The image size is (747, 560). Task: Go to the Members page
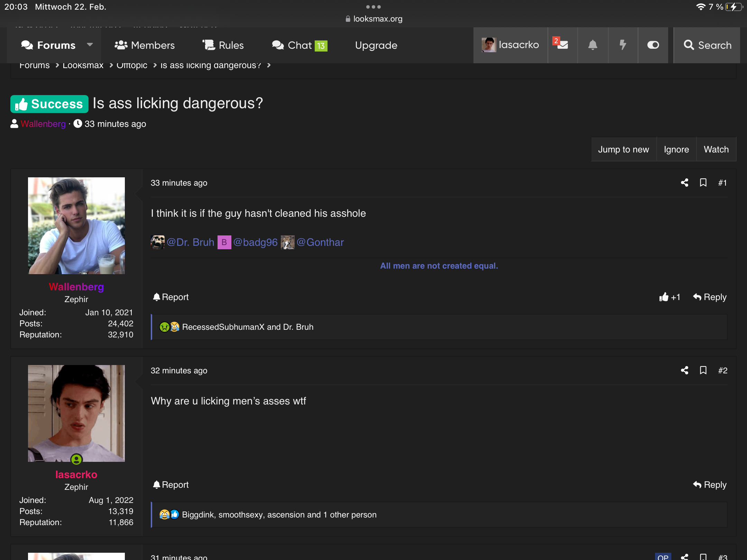145,45
